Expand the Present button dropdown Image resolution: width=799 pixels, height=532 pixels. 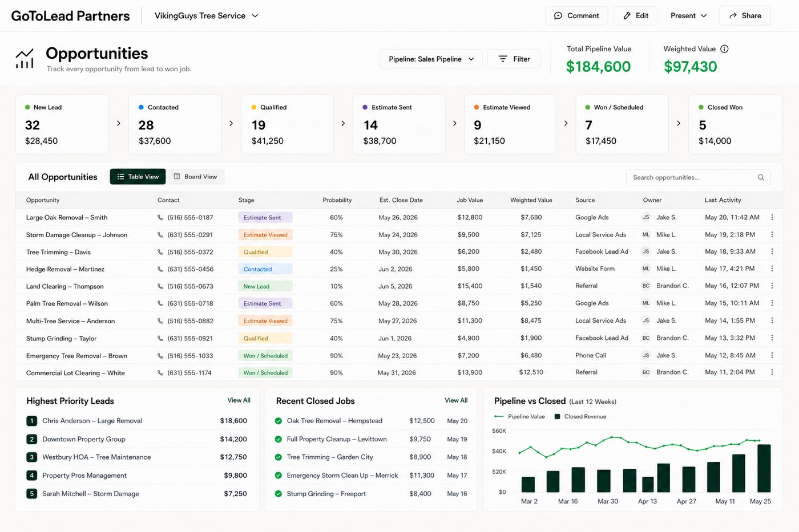688,16
